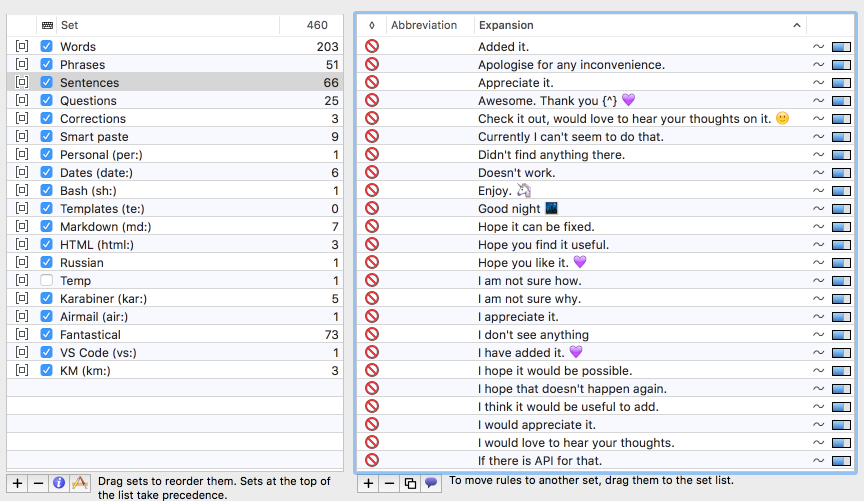Image resolution: width=864 pixels, height=501 pixels.
Task: Add a new set with the plus button
Action: point(17,483)
